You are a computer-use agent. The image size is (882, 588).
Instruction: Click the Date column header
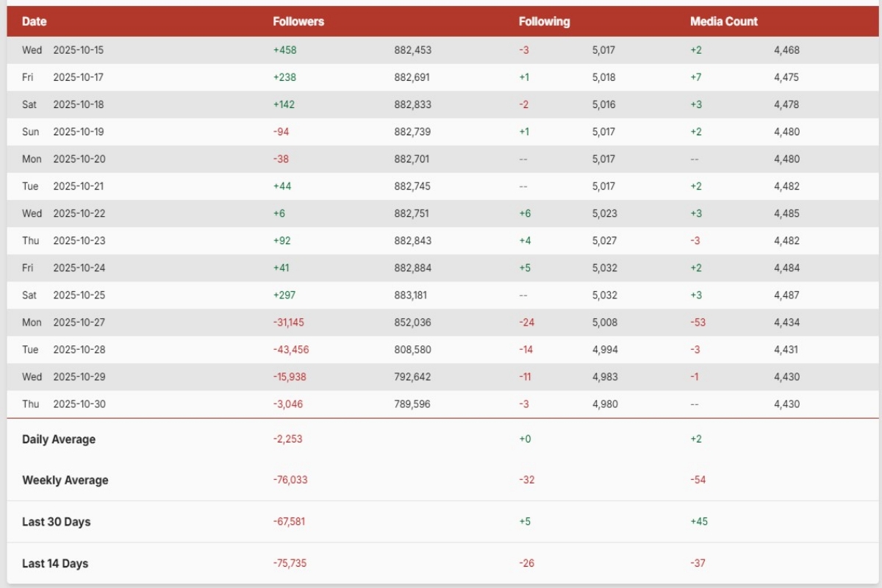pyautogui.click(x=34, y=21)
